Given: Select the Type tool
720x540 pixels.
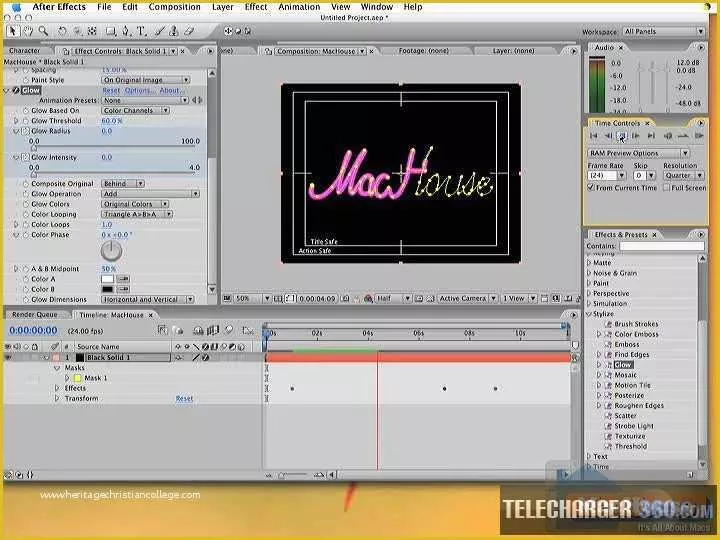Looking at the screenshot, I should 141,31.
